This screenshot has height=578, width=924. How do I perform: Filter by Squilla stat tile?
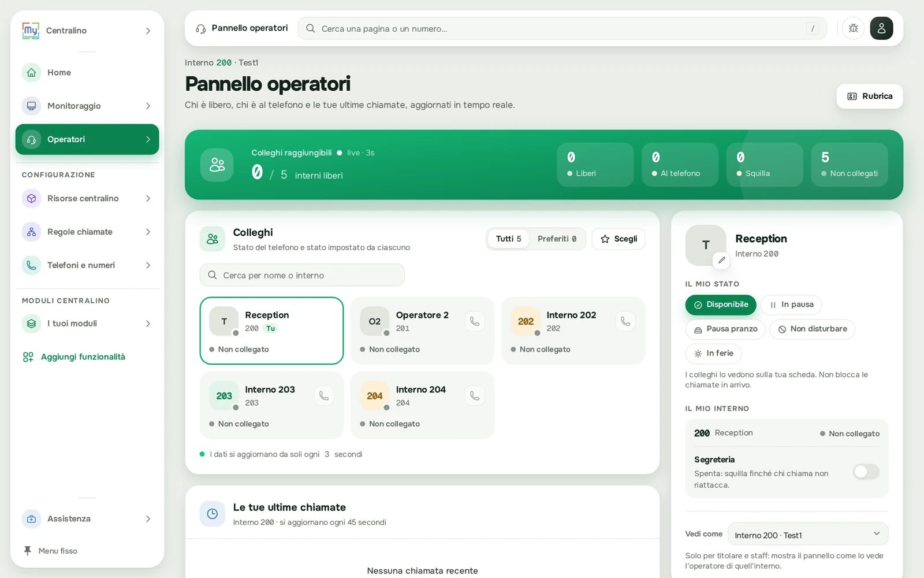[x=765, y=165]
